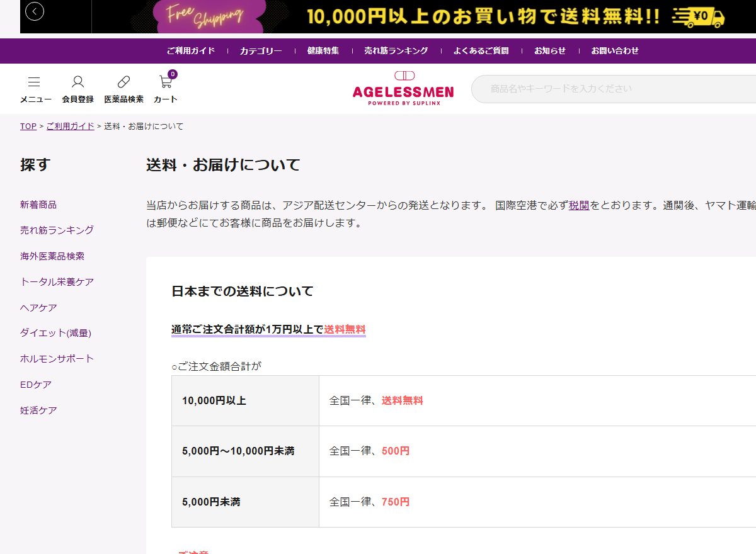
Task: Click the 探す sidebar heading
Action: pos(35,165)
